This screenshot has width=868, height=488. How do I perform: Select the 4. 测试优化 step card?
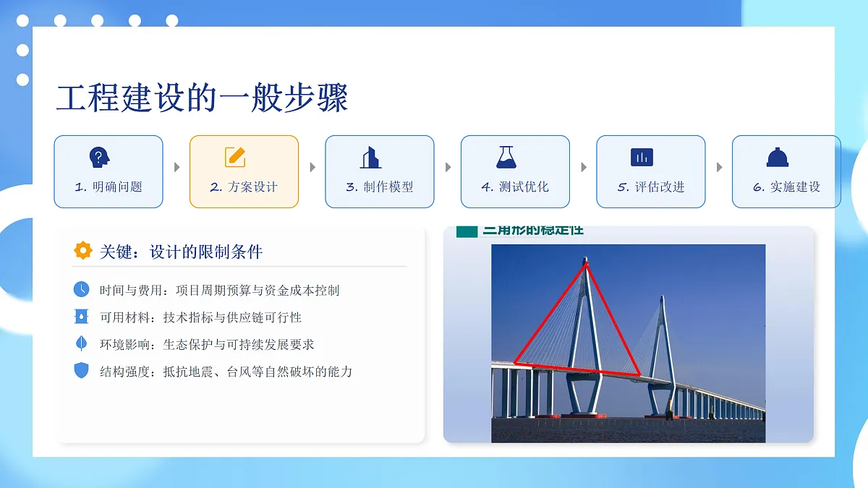coord(515,172)
